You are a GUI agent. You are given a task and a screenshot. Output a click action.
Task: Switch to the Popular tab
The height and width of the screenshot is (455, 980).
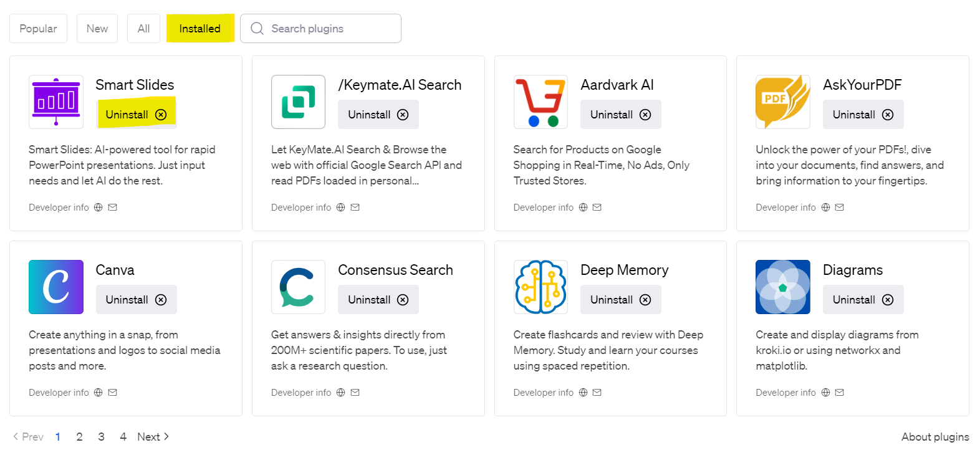pos(38,29)
